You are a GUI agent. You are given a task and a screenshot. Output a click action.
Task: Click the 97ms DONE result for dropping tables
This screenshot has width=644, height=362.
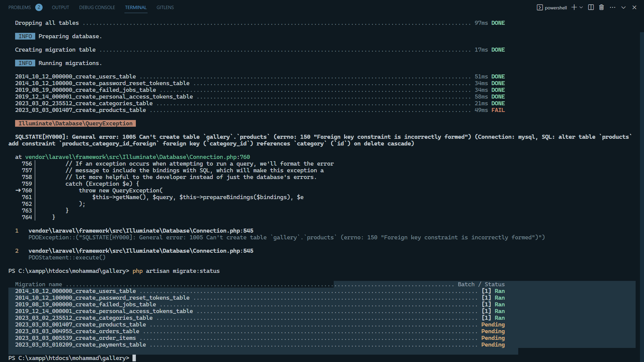490,23
